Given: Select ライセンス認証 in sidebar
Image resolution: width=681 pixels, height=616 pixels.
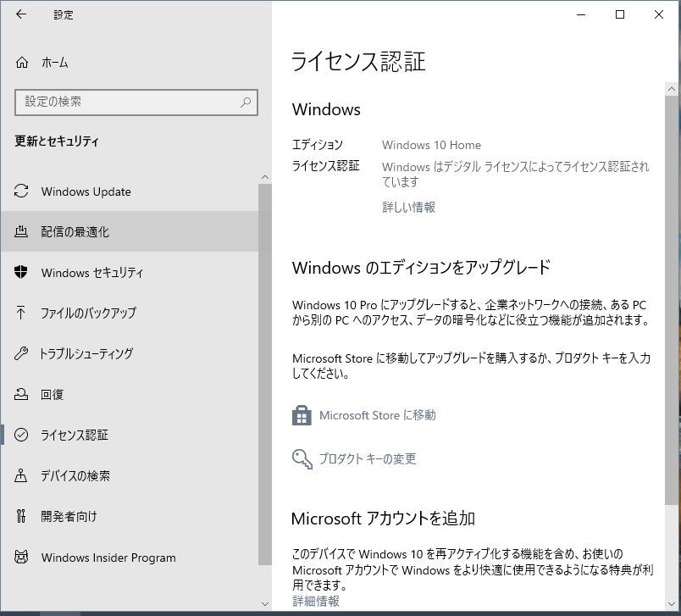Looking at the screenshot, I should point(130,435).
